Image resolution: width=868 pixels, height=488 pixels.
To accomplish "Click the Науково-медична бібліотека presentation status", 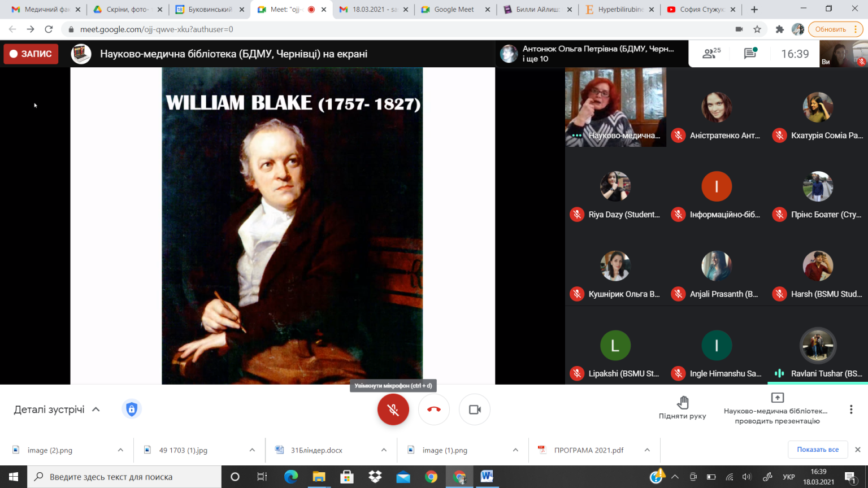I will pyautogui.click(x=777, y=408).
